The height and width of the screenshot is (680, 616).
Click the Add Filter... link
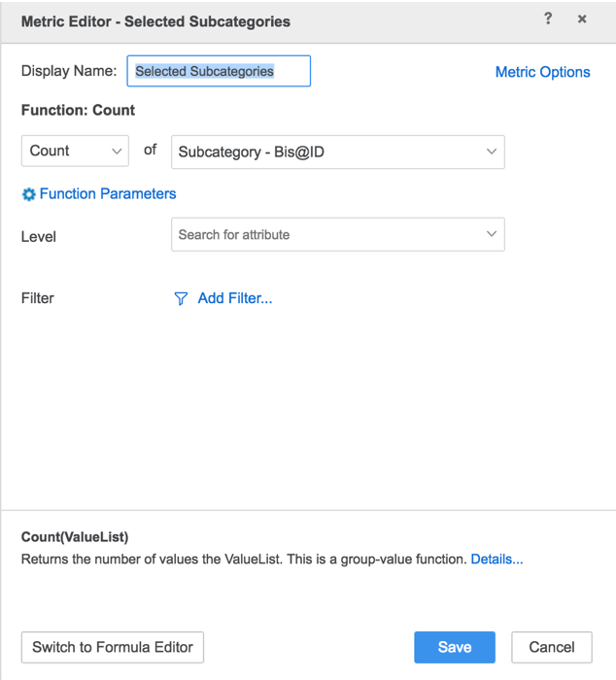pos(235,298)
